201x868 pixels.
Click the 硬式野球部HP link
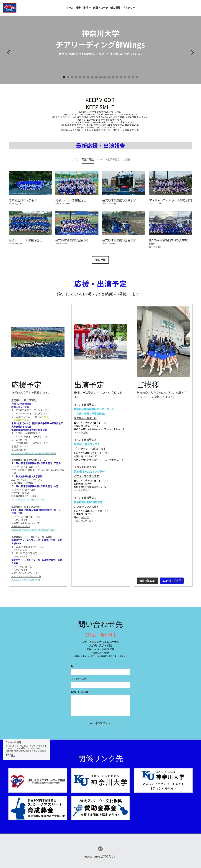coord(18,450)
